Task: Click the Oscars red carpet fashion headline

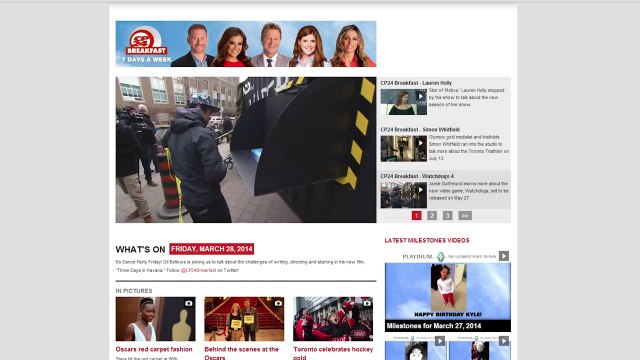Action: tap(154, 349)
